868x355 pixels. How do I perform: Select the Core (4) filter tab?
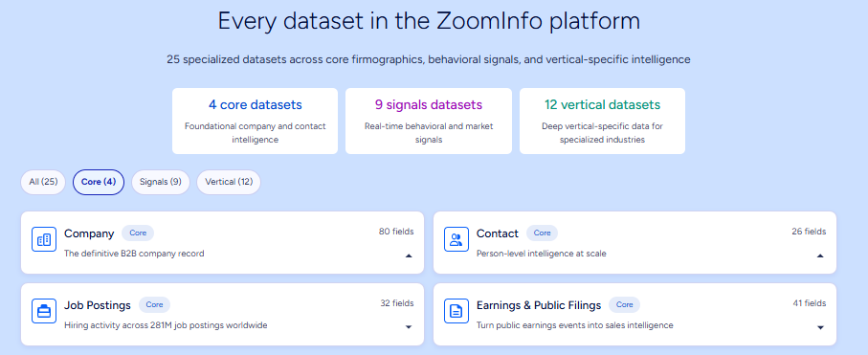[x=99, y=182]
